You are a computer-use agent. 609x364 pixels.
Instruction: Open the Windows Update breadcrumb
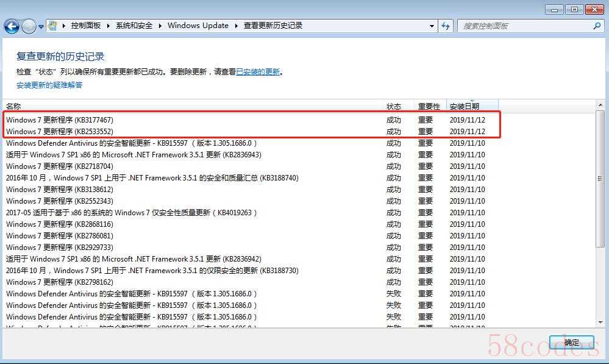click(198, 26)
